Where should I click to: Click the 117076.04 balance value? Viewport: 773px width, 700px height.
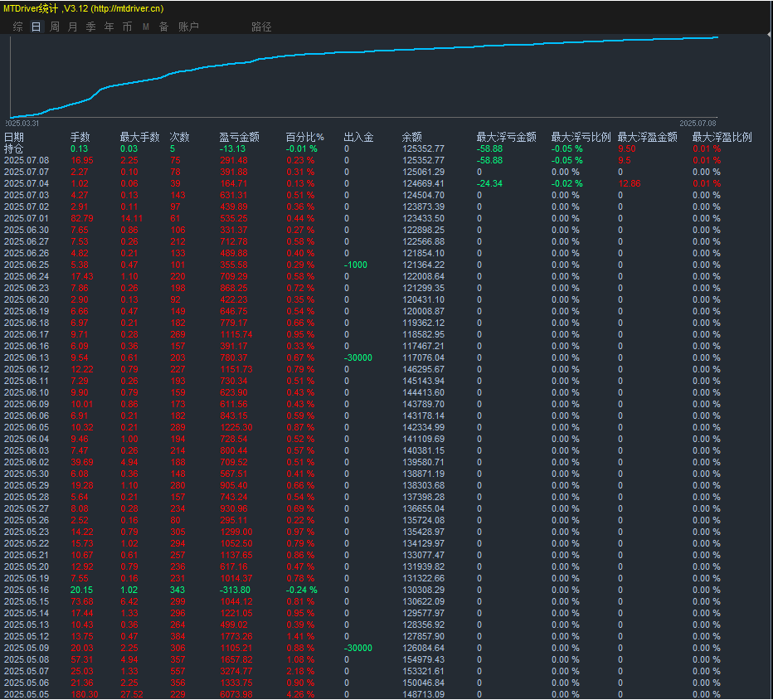click(424, 358)
